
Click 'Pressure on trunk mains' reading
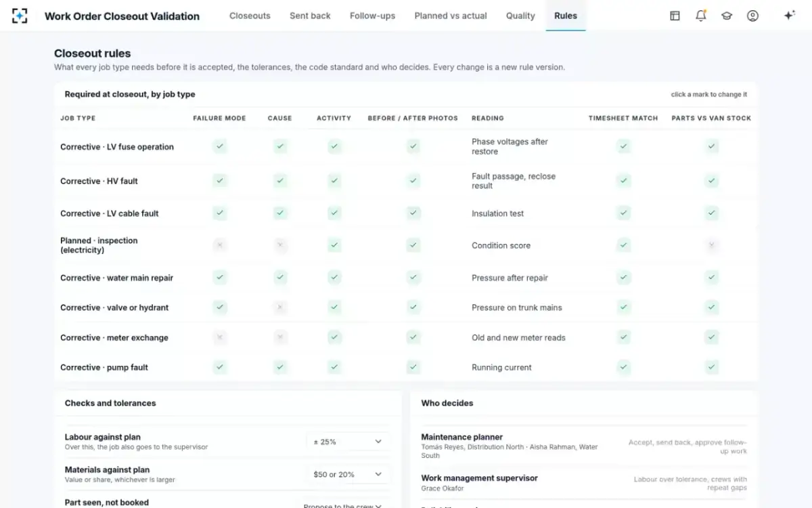[517, 308]
